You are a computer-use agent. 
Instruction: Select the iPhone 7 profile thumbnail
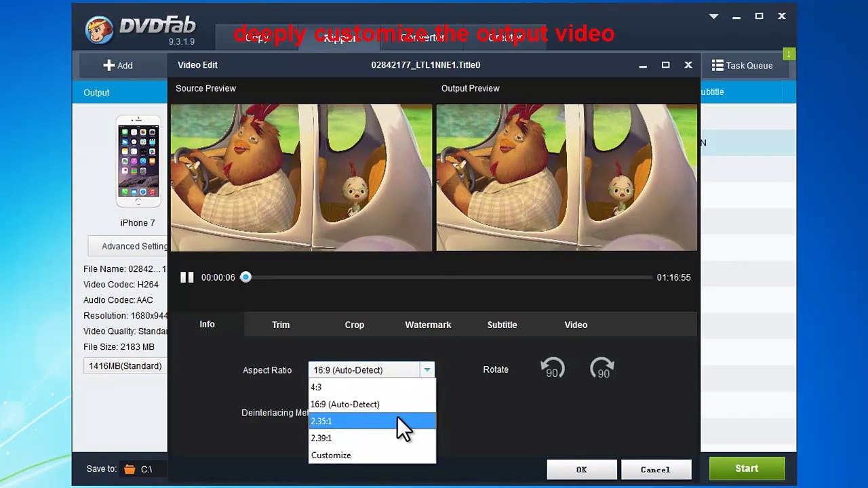(x=138, y=161)
